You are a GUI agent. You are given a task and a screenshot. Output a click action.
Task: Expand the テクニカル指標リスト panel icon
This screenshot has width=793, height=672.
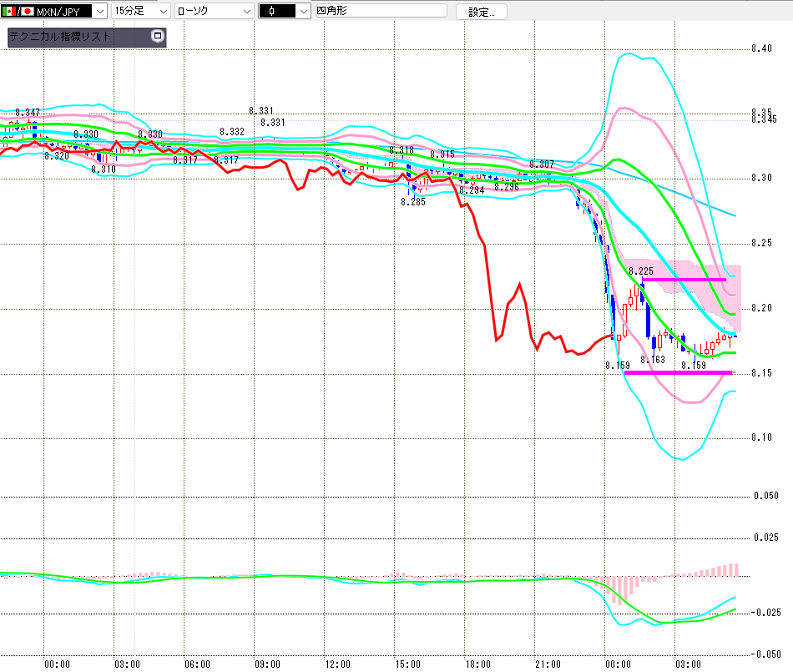click(156, 37)
